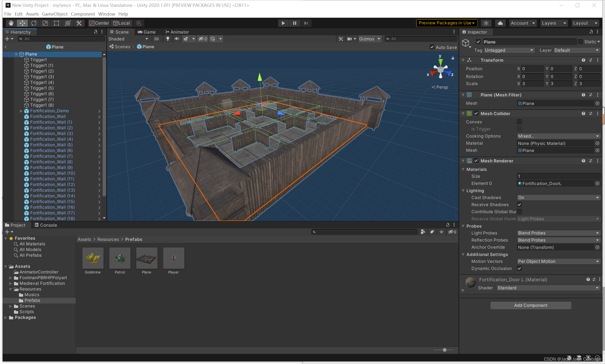
Task: Open the Cloud services icon
Action: pyautogui.click(x=500, y=23)
